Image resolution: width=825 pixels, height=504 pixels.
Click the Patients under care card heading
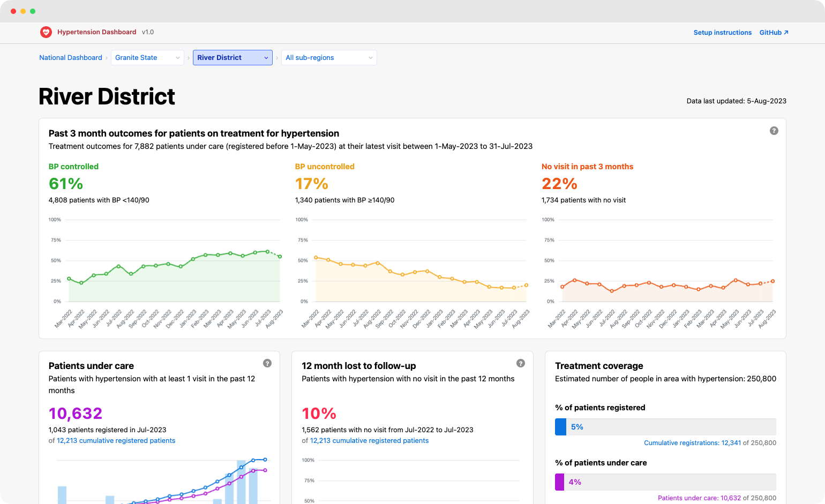[91, 366]
